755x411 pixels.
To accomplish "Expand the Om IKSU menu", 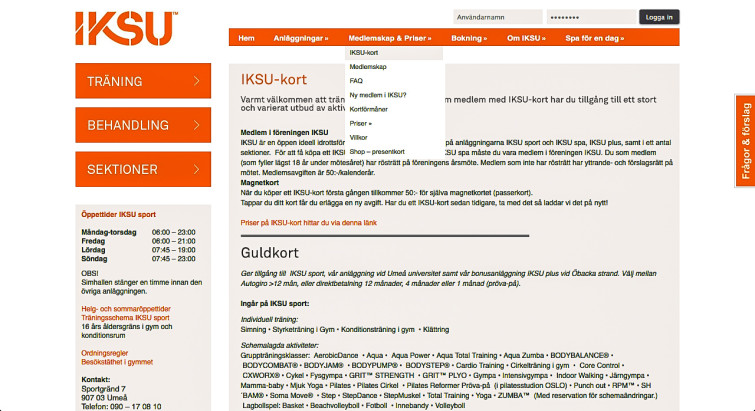I will tap(526, 38).
